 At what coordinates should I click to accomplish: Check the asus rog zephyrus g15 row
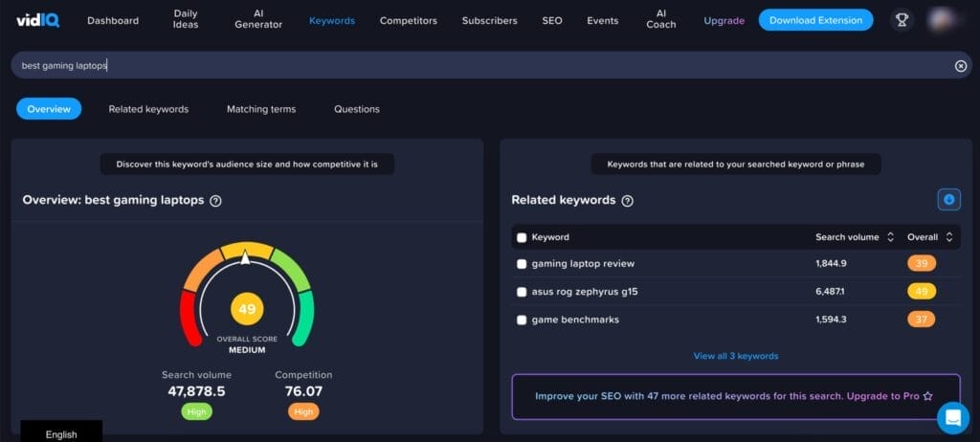522,292
